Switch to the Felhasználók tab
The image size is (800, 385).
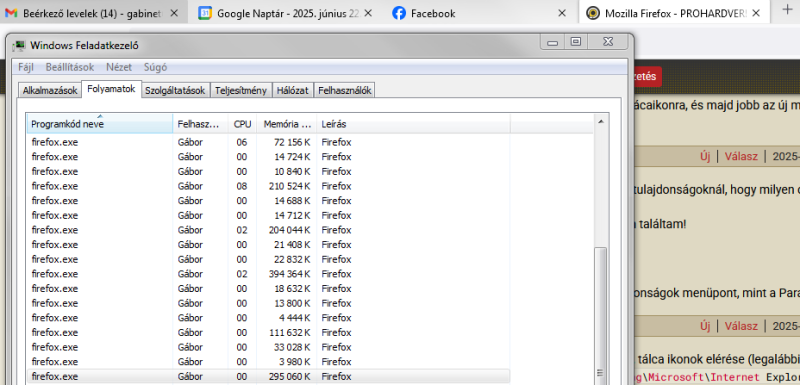(x=345, y=91)
